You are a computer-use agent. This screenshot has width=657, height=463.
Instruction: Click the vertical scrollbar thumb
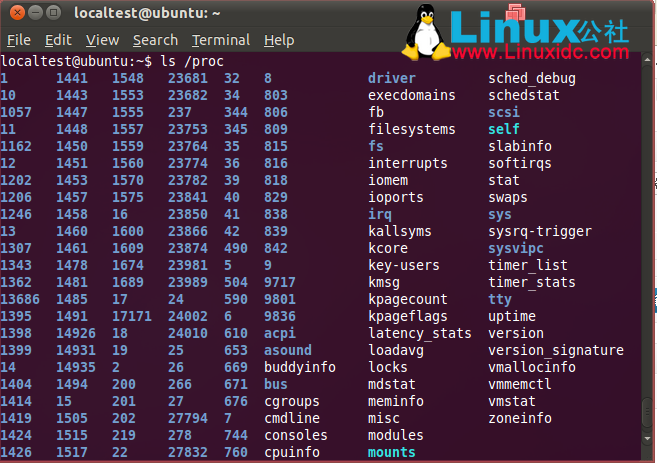(x=647, y=411)
